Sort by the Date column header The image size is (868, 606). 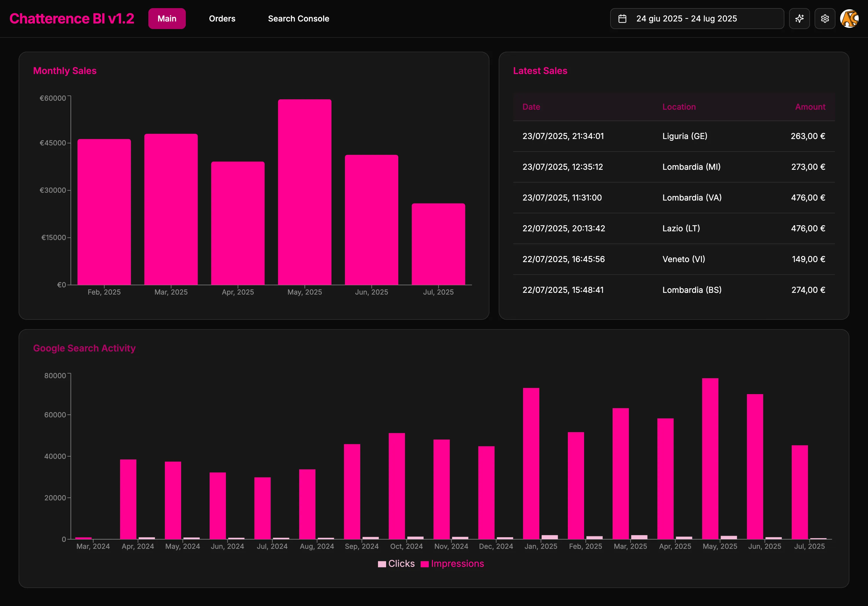tap(531, 107)
